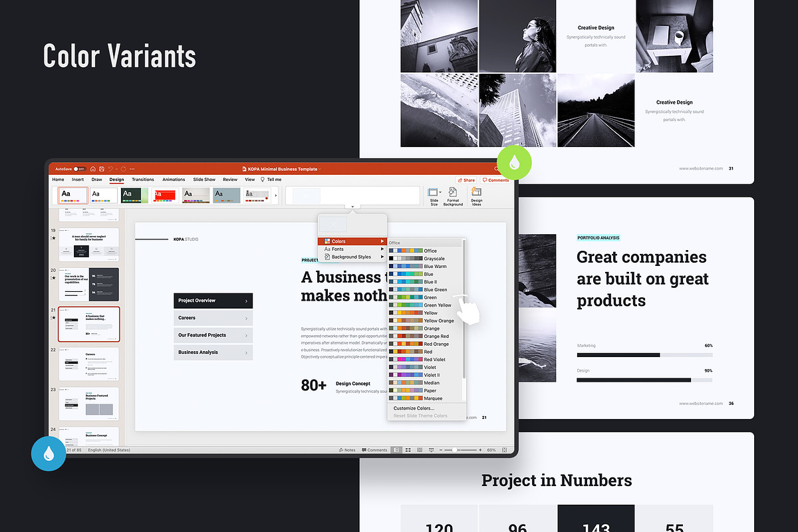
Task: Click the Careers slide button
Action: (213, 318)
